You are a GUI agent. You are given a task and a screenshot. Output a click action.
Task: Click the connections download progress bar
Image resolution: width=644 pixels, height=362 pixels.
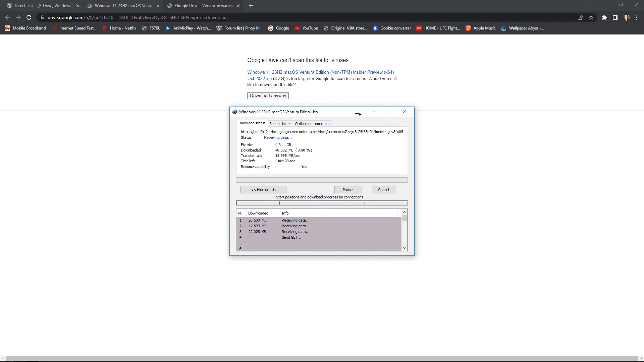322,203
